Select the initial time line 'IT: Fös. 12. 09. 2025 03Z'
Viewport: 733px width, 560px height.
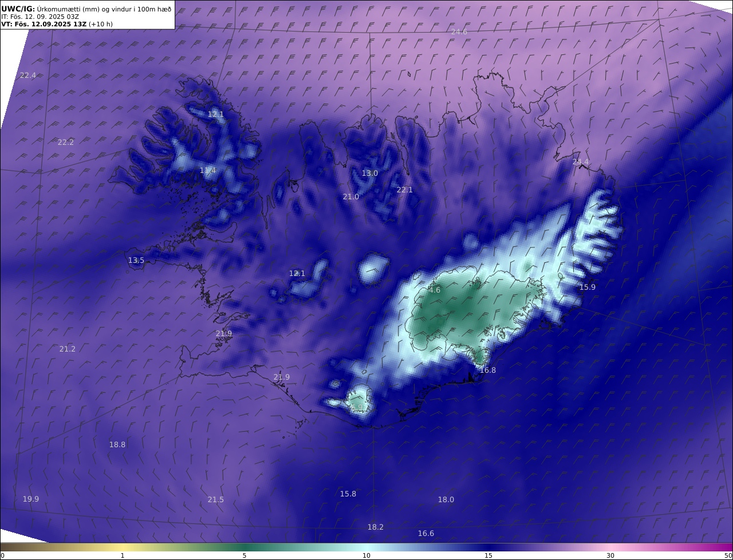pyautogui.click(x=40, y=17)
